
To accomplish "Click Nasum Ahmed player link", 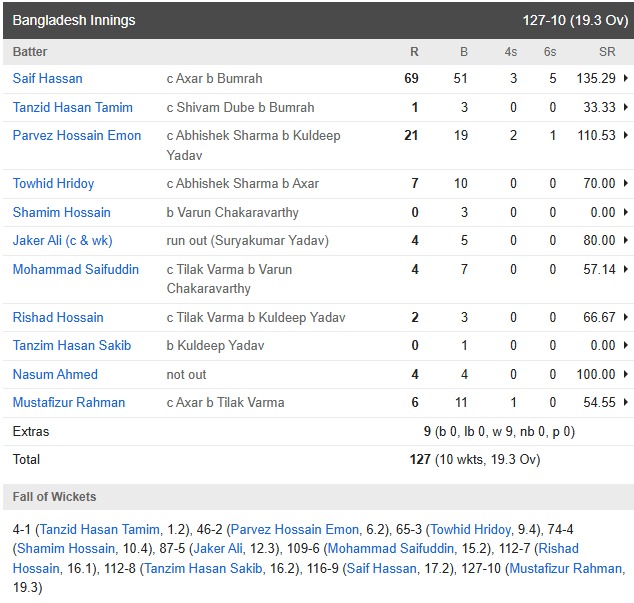I will coord(55,375).
